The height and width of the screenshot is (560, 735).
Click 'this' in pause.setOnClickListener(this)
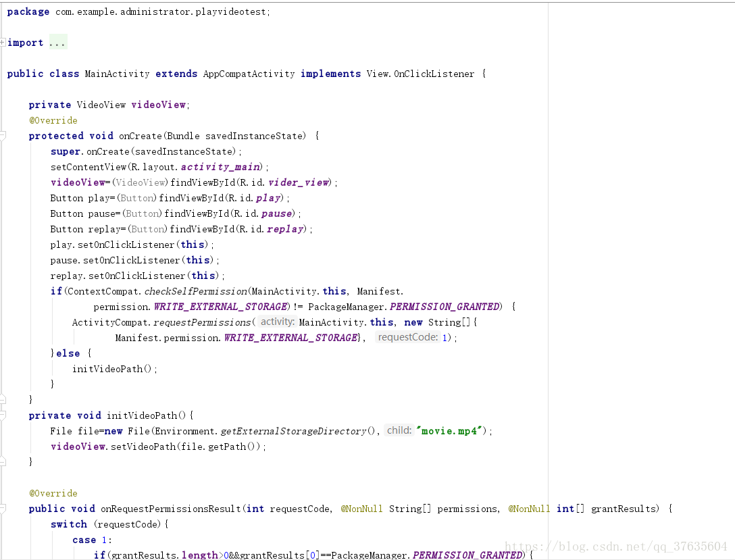point(198,260)
